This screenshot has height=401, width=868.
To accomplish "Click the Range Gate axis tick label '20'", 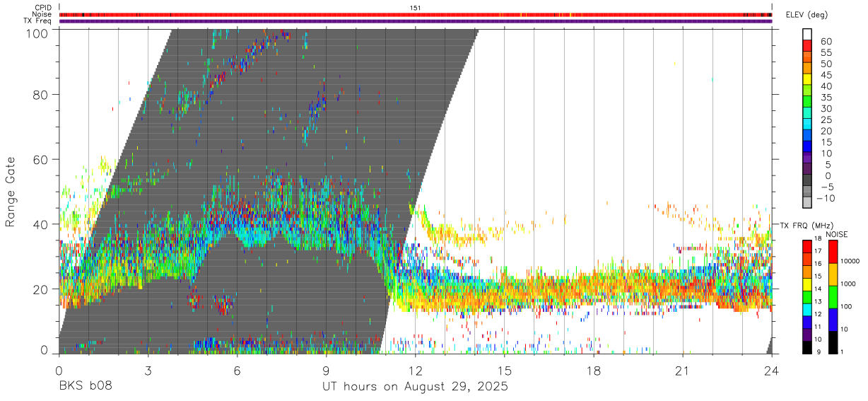I will point(41,289).
